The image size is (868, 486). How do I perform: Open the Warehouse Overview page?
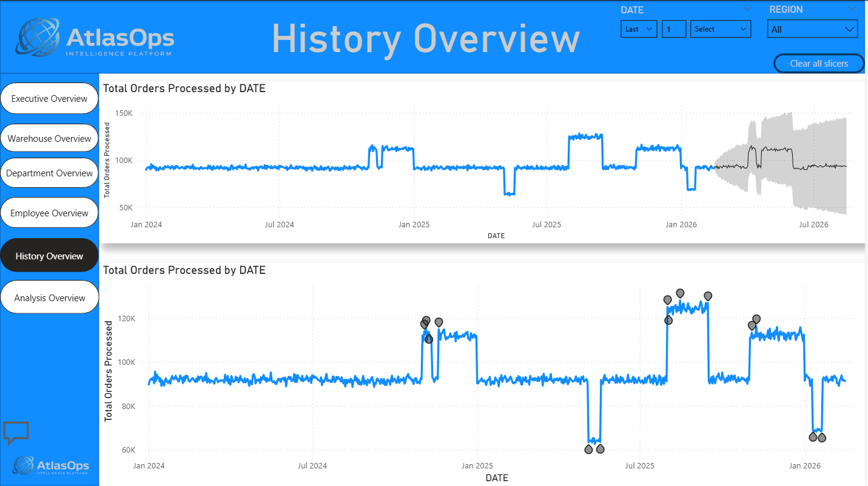click(49, 138)
